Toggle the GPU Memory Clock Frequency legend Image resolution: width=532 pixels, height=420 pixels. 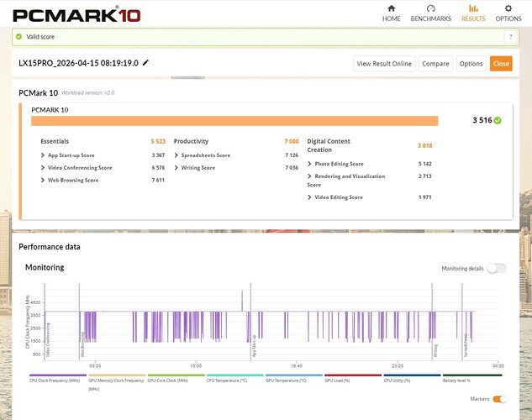[116, 382]
